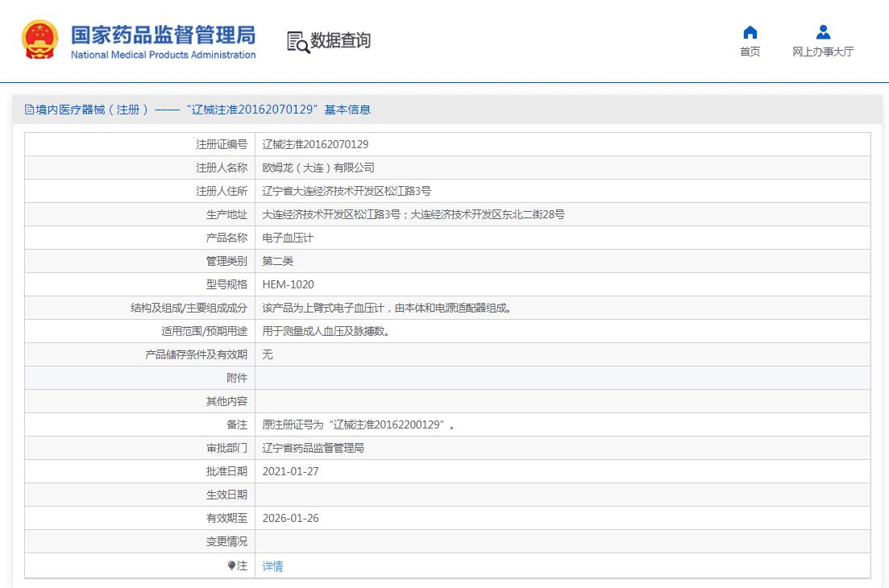
Task: Click the 注册证编号 row label
Action: point(222,144)
